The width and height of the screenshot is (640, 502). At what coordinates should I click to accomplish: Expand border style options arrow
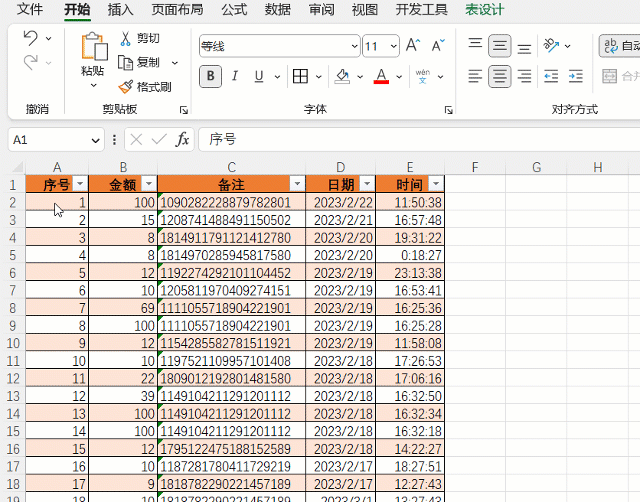[x=319, y=77]
